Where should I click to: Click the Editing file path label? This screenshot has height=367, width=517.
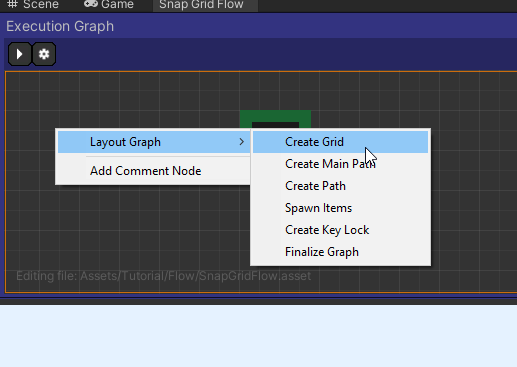point(163,276)
